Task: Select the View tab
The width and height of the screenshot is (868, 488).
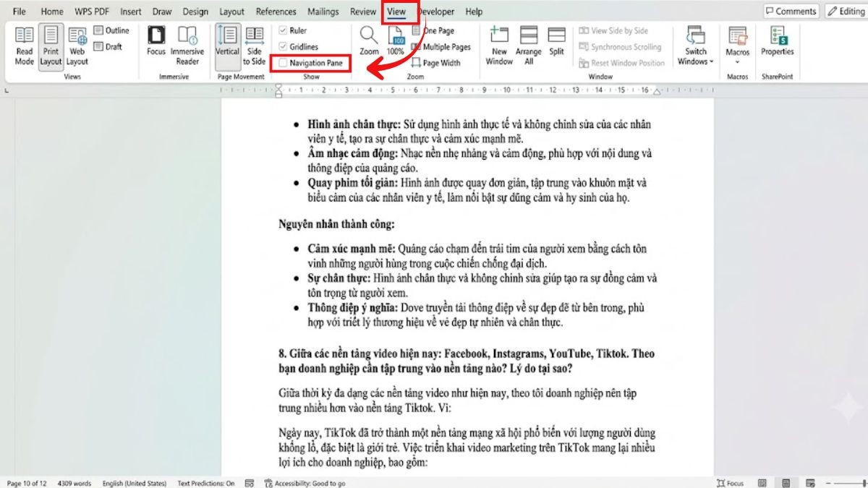Action: click(x=396, y=12)
